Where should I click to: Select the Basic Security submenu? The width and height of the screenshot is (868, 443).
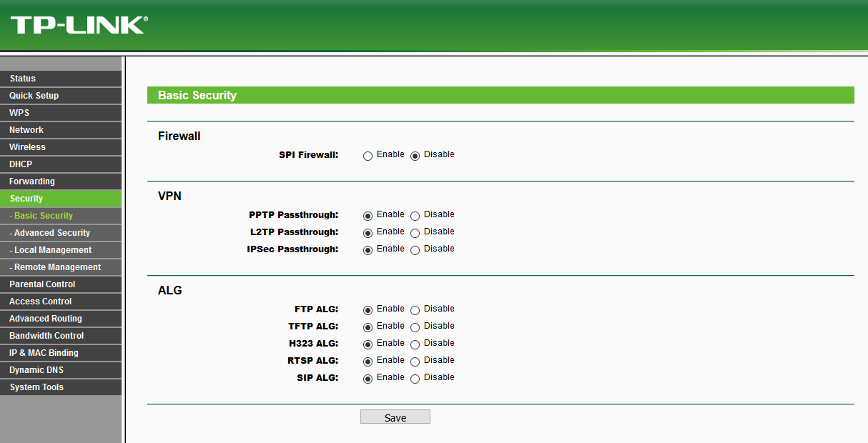(x=61, y=216)
